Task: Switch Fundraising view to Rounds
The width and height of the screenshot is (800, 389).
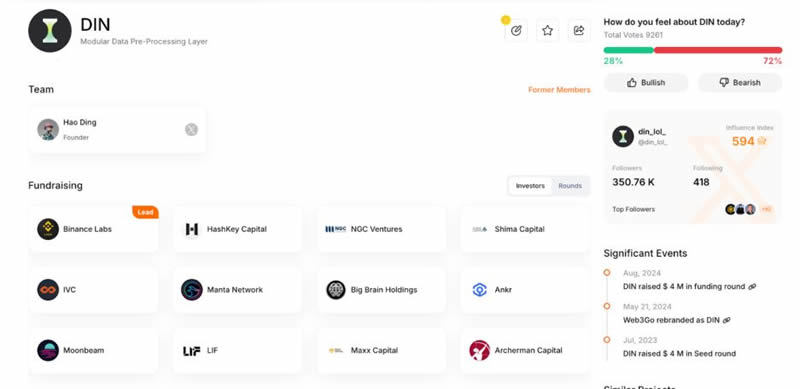Action: [x=570, y=186]
